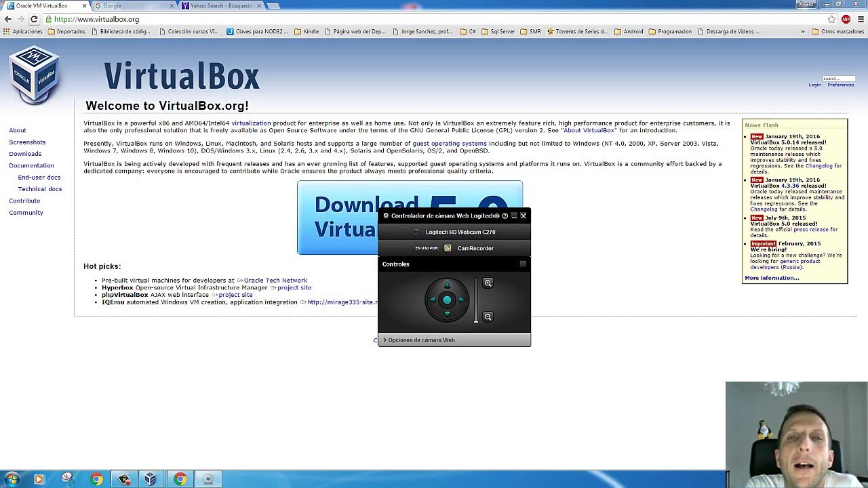Switch to the Yahoo Search tab
Viewport: 868px width, 488px height.
[220, 5]
